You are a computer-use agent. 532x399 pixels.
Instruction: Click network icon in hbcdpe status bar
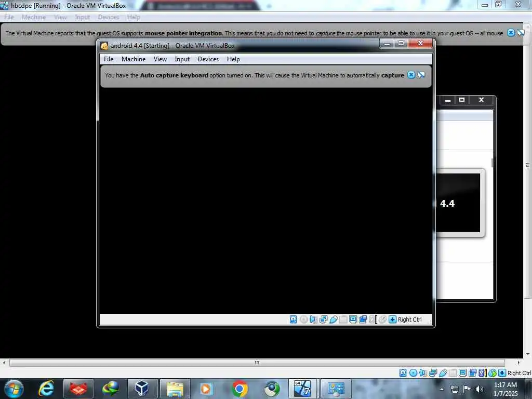433,373
